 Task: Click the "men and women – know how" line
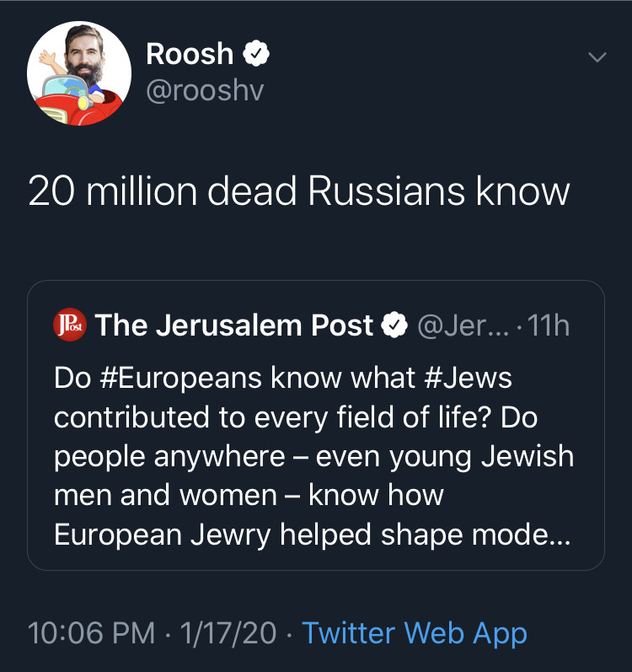[x=248, y=497]
